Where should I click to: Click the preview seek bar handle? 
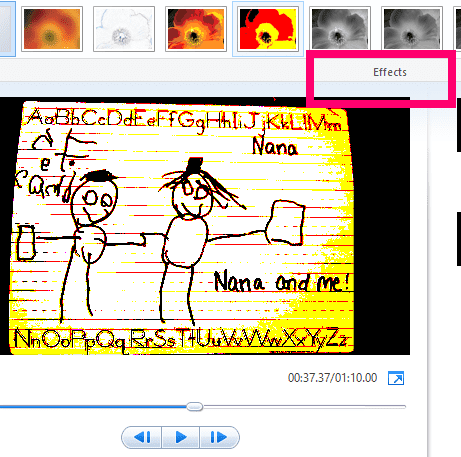point(195,407)
